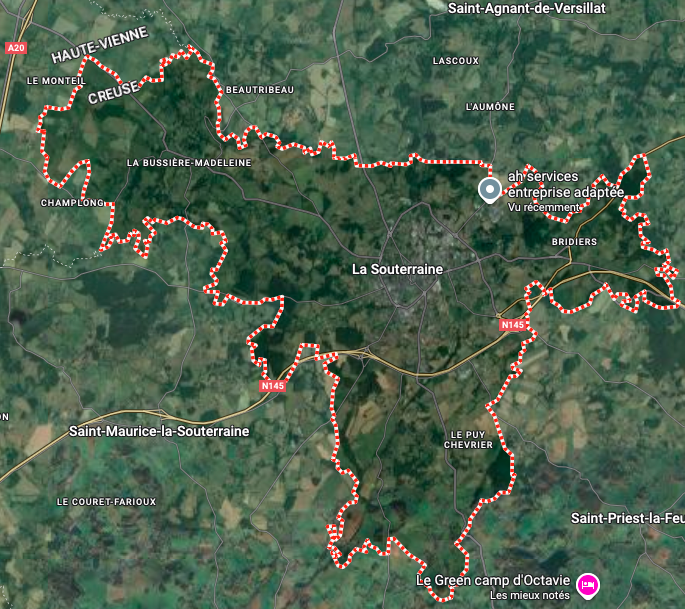Click the La Souterraine town label
Viewport: 685px width, 609px height.
pos(398,269)
